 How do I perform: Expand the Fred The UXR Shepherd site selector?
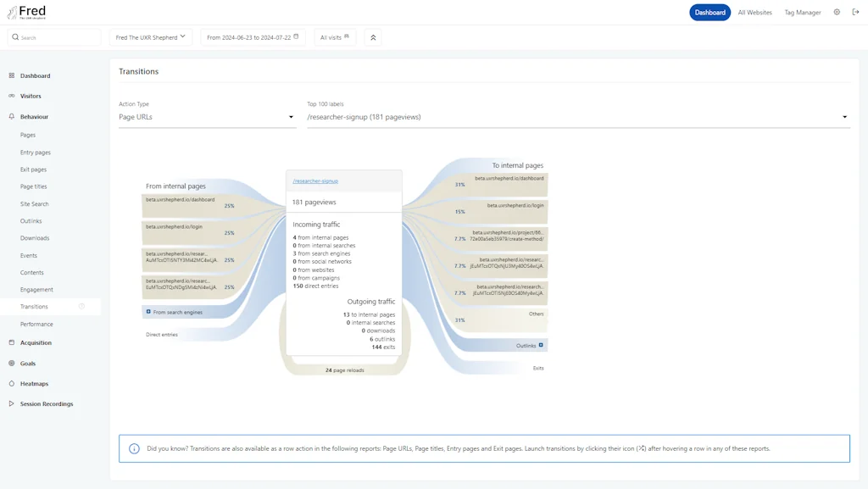151,37
